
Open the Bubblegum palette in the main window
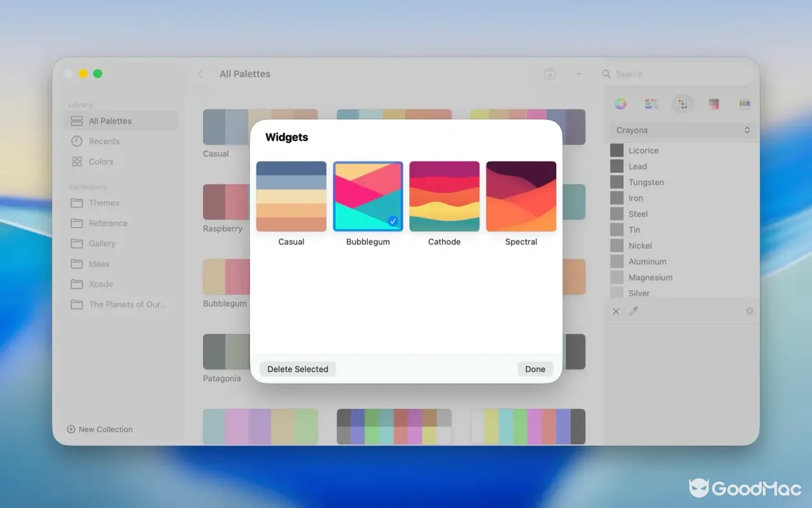pos(226,277)
